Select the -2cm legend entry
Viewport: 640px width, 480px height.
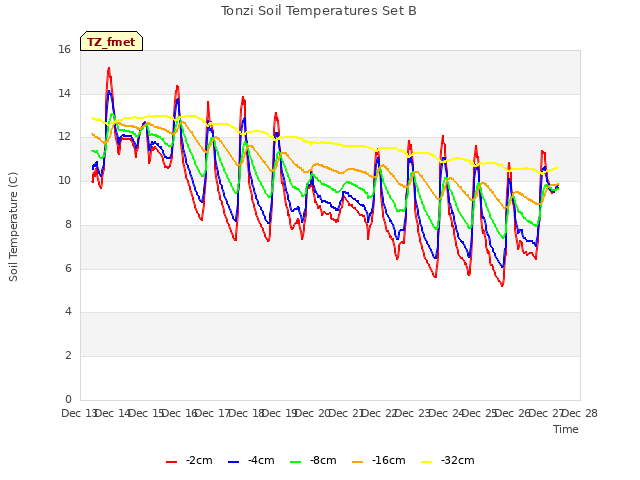click(189, 460)
